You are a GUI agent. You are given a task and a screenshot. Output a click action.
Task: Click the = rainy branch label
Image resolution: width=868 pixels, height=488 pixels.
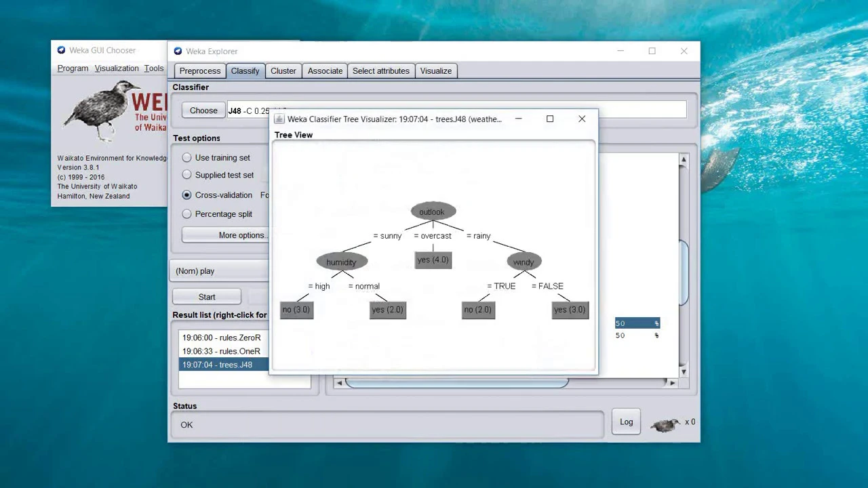[x=479, y=236]
